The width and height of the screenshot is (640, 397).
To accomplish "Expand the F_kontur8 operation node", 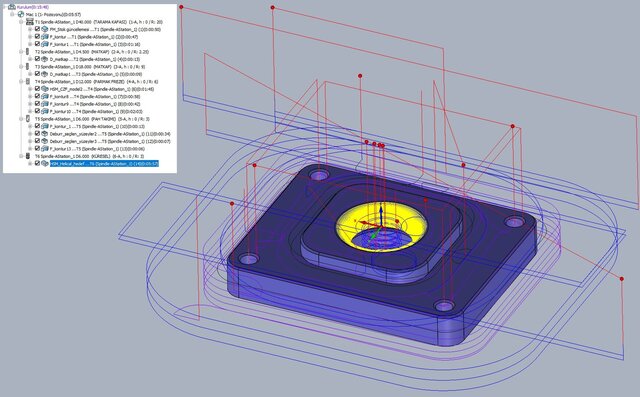I will [30, 96].
